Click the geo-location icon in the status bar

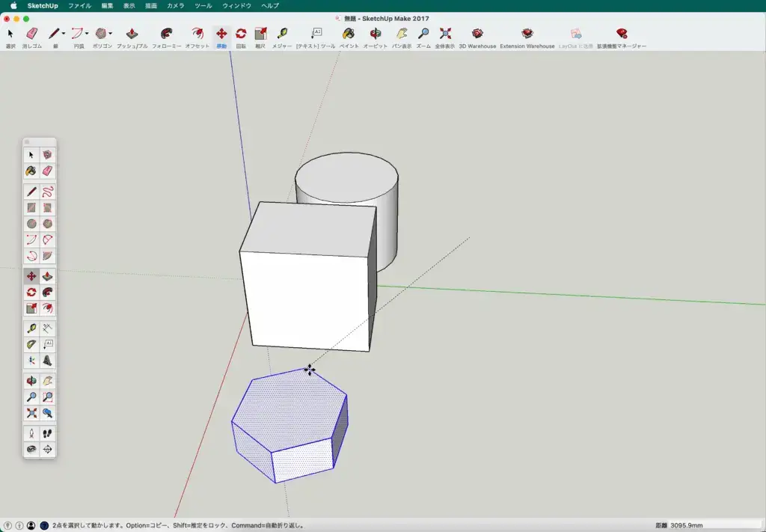point(7,526)
